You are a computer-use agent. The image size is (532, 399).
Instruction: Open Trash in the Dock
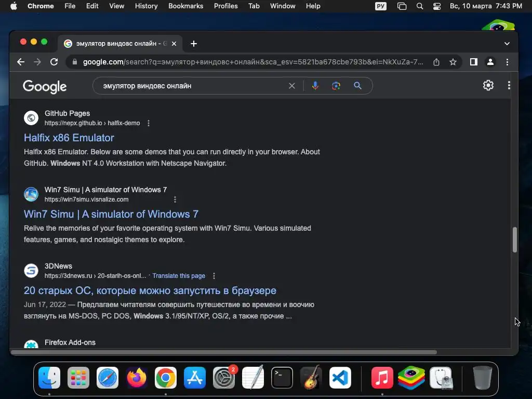(x=482, y=378)
